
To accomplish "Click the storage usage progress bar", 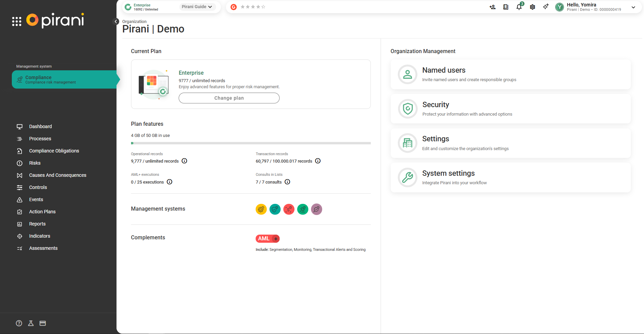I will point(251,143).
